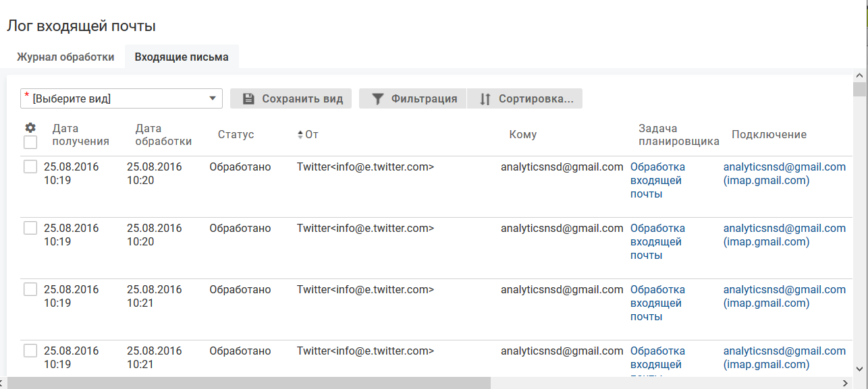The width and height of the screenshot is (868, 389).
Task: Select the Входящие письма tab
Action: coord(182,57)
